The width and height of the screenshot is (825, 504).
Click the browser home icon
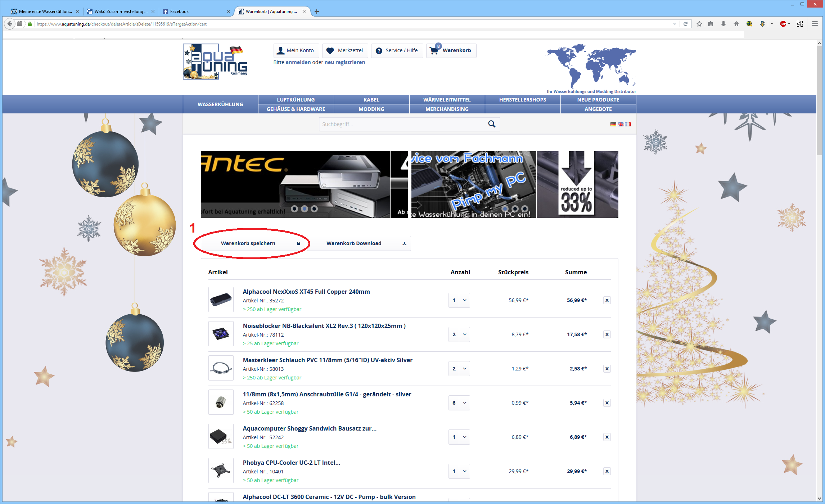pyautogui.click(x=736, y=24)
